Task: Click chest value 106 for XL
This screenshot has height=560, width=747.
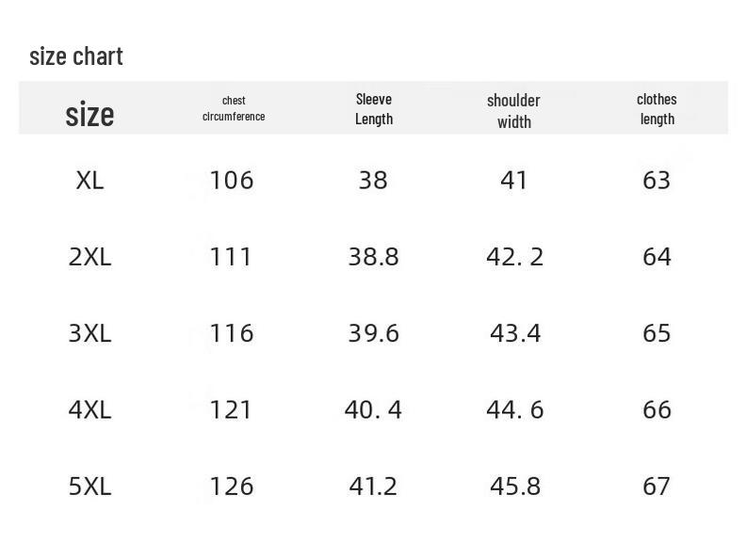Action: pos(232,180)
